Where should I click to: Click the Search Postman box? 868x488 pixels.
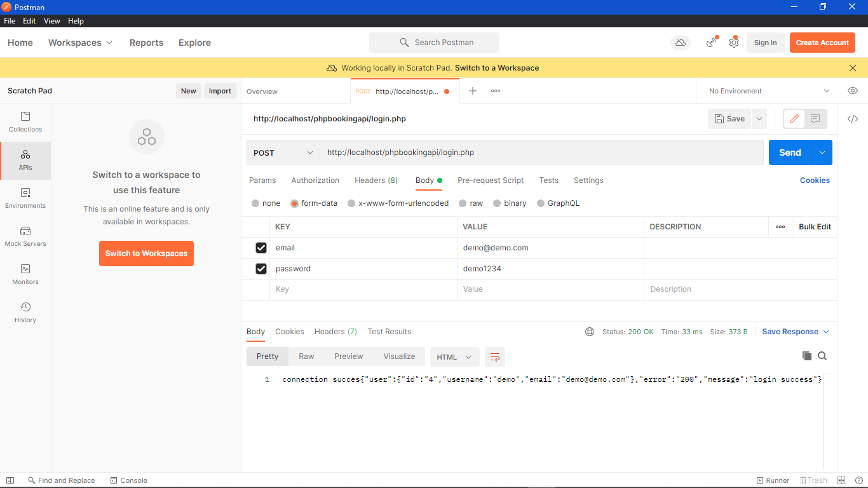coord(434,43)
